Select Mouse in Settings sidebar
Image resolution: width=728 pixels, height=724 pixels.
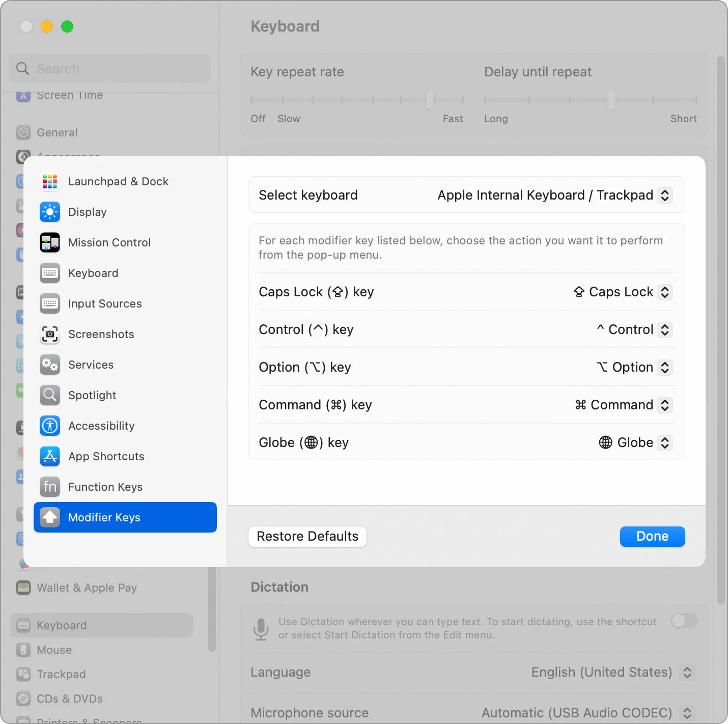[102, 650]
